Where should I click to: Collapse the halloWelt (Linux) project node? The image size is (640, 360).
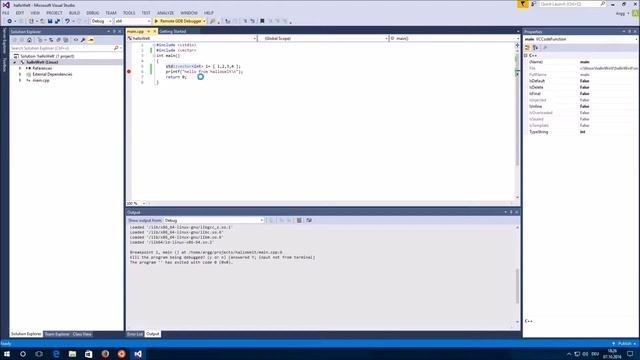[x=15, y=62]
